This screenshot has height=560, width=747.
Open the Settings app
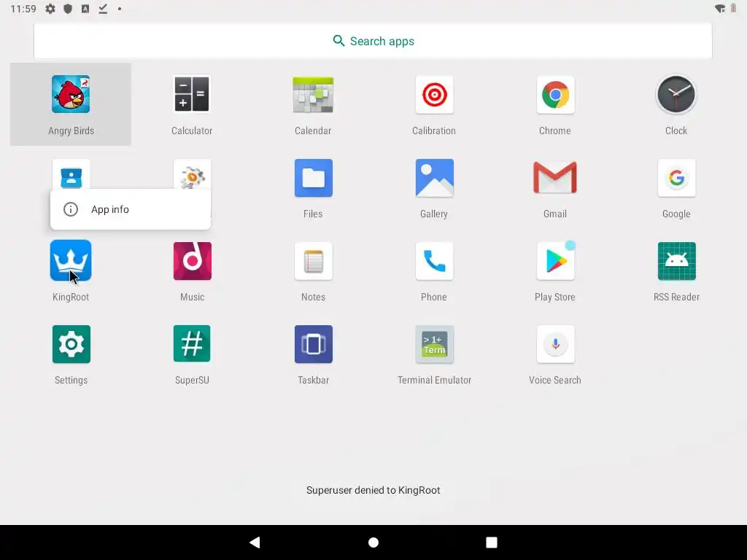71,344
